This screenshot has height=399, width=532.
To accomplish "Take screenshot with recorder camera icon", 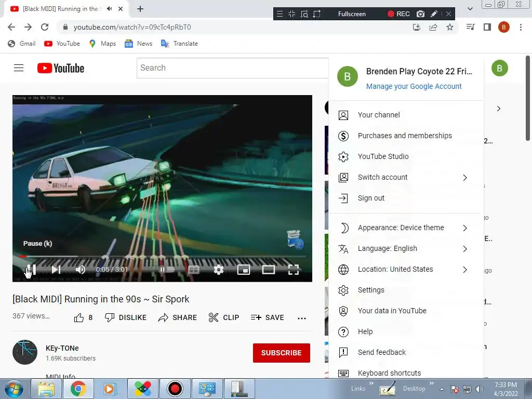I will tap(420, 14).
